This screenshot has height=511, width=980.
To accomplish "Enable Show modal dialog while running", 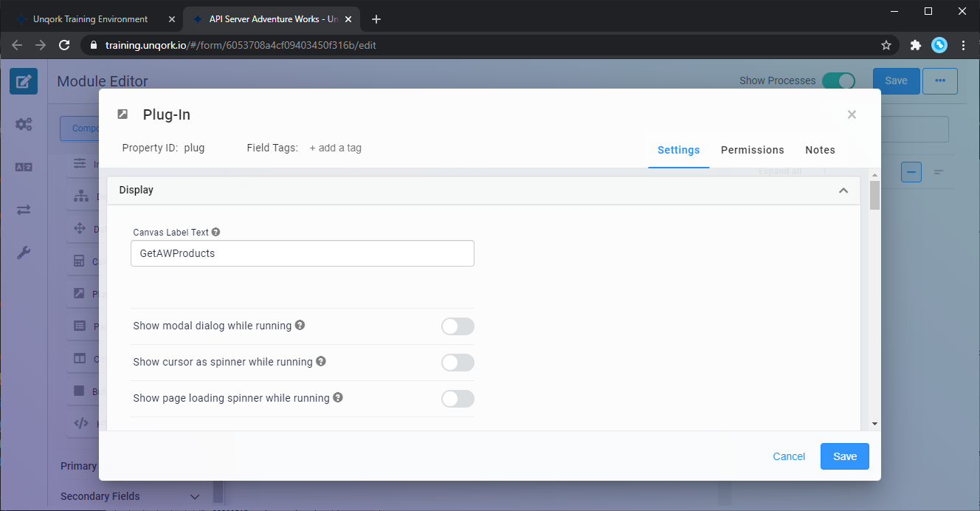I will click(458, 326).
